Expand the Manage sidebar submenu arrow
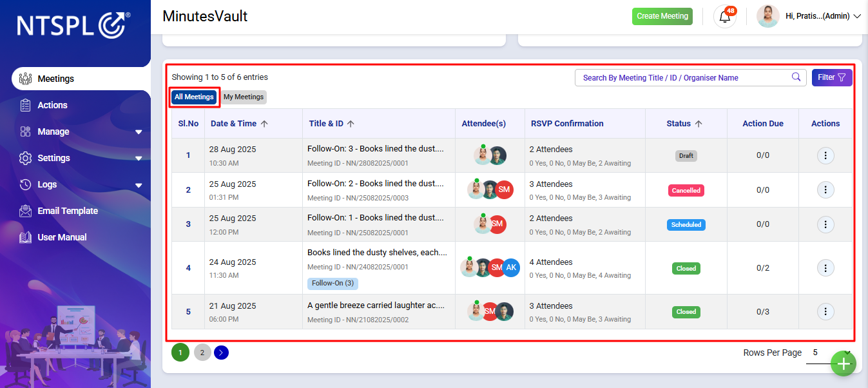The image size is (868, 388). [139, 132]
